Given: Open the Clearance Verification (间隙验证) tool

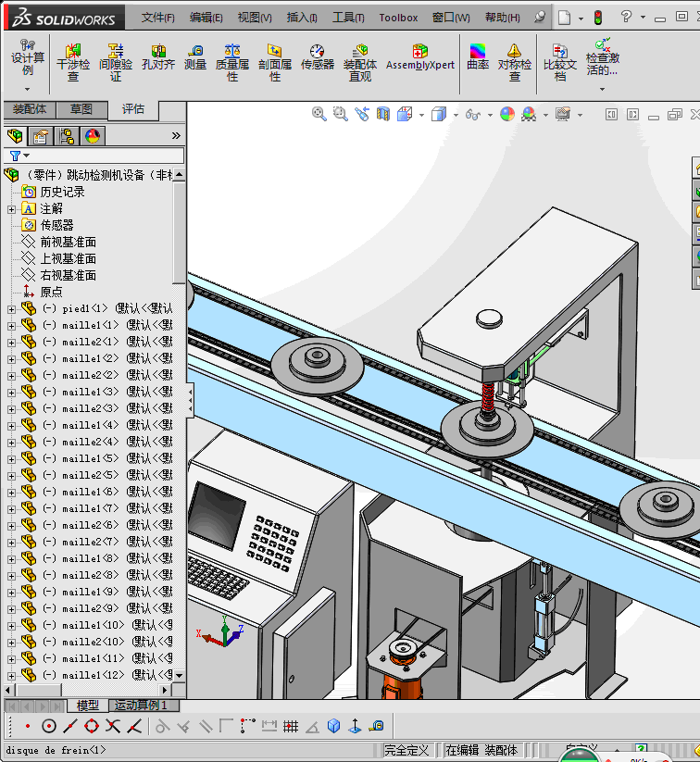Looking at the screenshot, I should coord(116,63).
